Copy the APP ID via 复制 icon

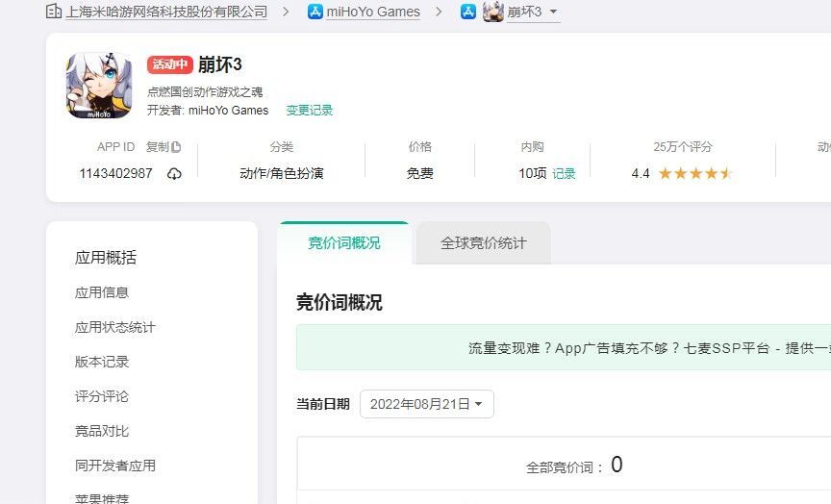[x=176, y=147]
